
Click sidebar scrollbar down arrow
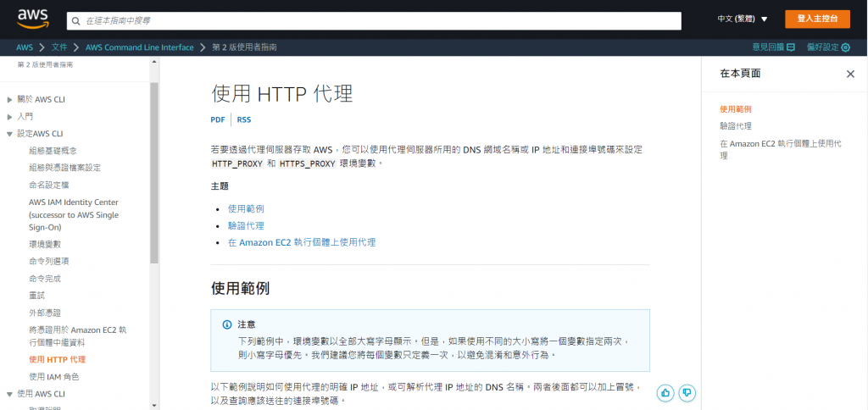pyautogui.click(x=154, y=406)
